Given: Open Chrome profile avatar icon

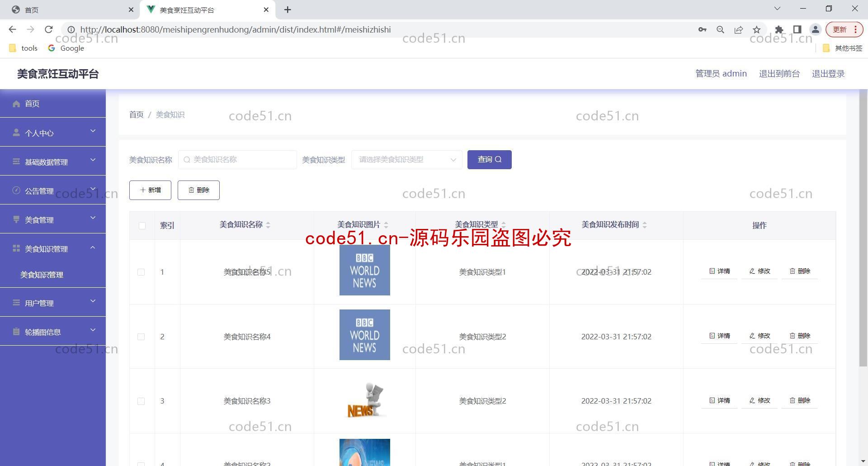Looking at the screenshot, I should click(x=815, y=29).
